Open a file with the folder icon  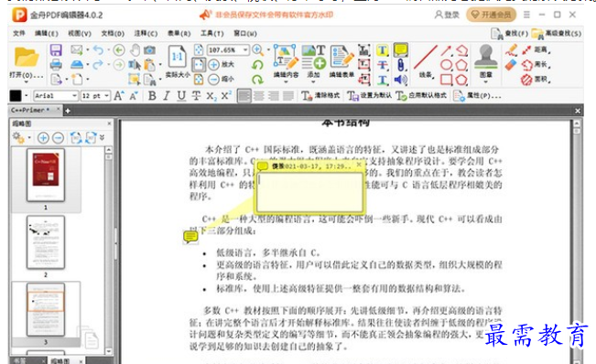click(27, 58)
